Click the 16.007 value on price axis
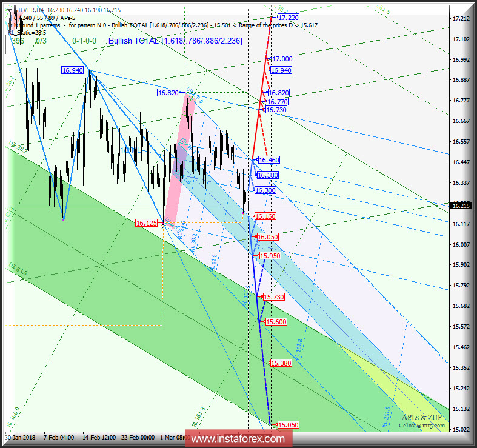Screen dimensions: 477x448 (x=461, y=245)
